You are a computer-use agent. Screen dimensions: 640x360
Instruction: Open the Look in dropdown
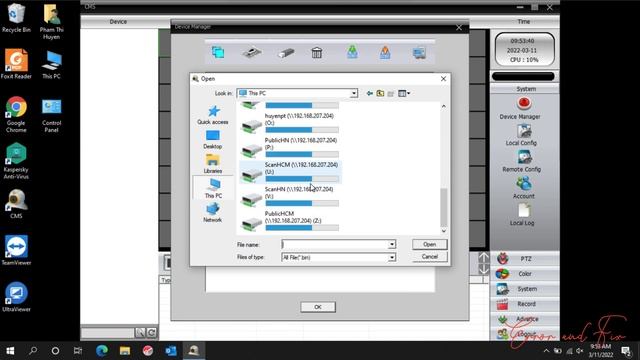(354, 93)
